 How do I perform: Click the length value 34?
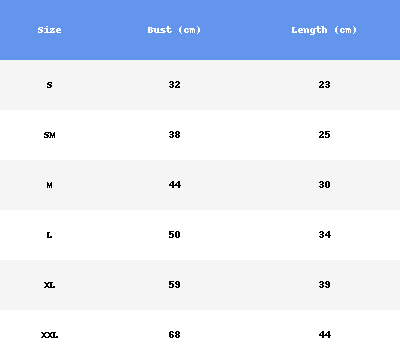click(x=324, y=235)
